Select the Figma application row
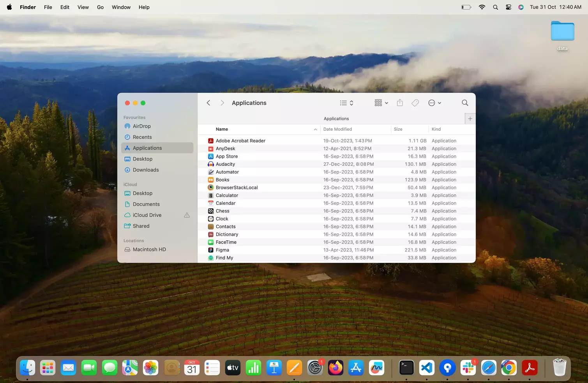Screen dimensions: 588x383 click(x=222, y=250)
